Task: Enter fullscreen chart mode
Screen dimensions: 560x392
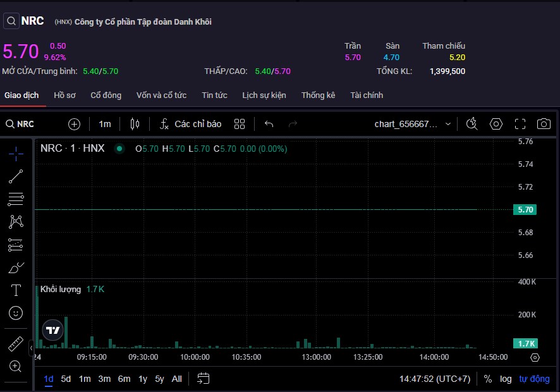Action: [520, 124]
